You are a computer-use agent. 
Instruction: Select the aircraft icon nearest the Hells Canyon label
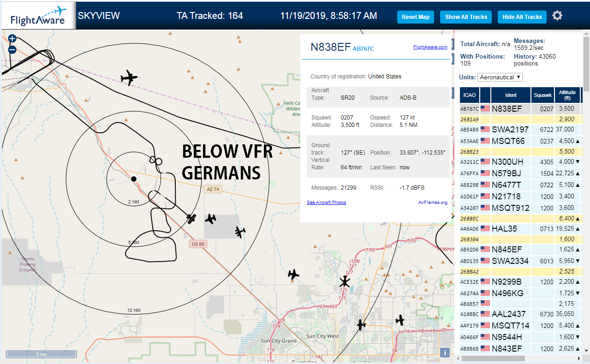[129, 78]
